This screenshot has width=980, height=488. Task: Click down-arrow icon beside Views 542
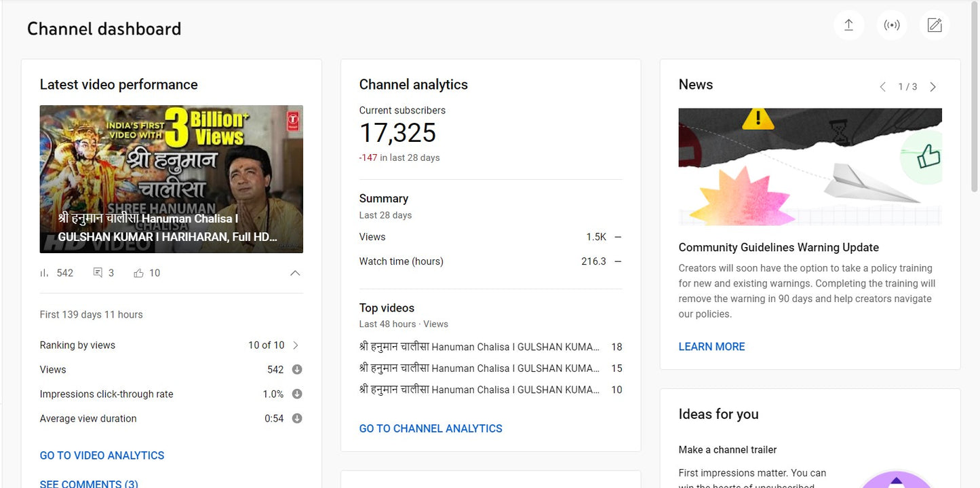297,370
